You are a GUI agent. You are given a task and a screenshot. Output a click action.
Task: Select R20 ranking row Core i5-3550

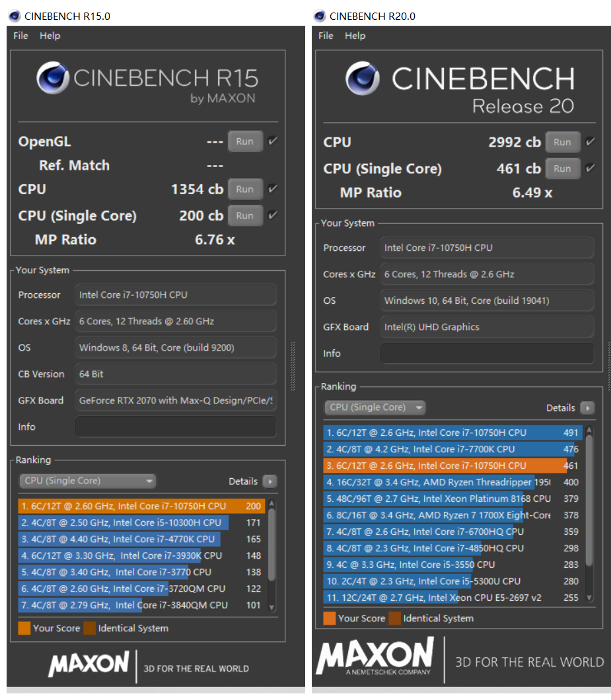pos(453,565)
